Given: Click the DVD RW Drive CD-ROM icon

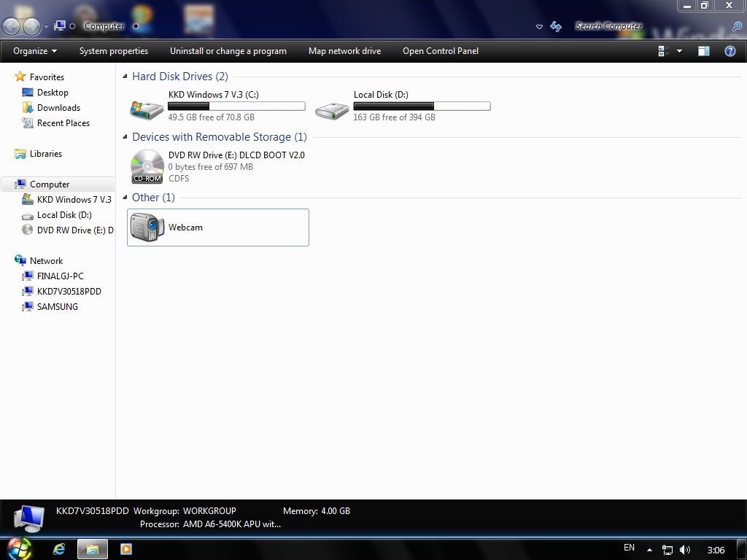Looking at the screenshot, I should click(147, 167).
